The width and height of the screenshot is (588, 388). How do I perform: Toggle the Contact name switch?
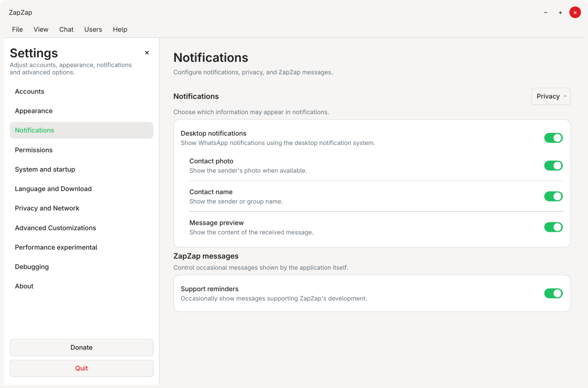(x=553, y=196)
